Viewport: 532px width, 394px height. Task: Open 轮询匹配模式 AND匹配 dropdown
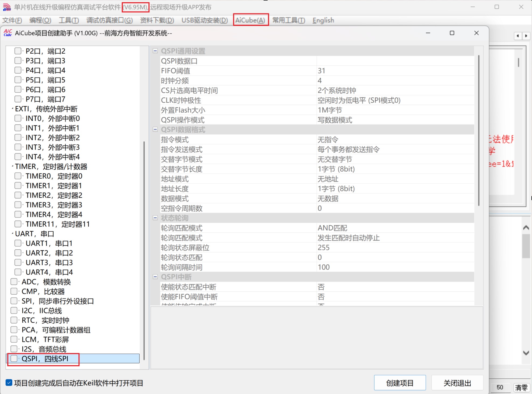point(395,228)
